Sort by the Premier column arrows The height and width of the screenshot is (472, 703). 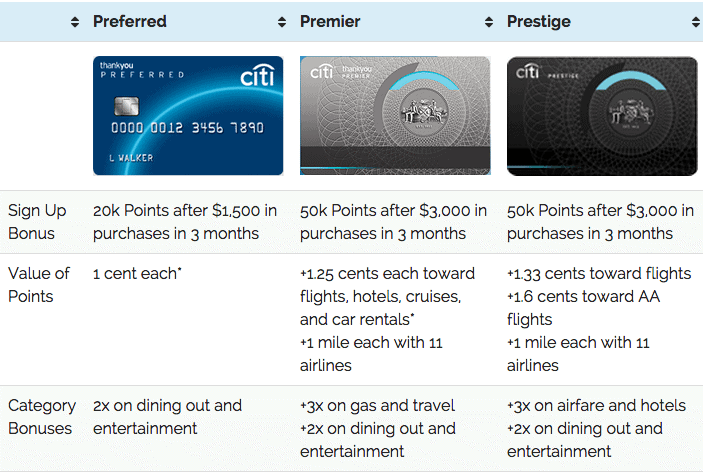pyautogui.click(x=489, y=22)
